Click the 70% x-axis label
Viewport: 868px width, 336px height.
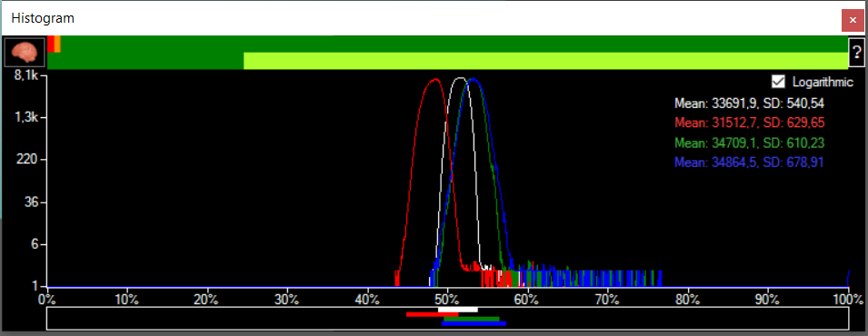point(607,300)
